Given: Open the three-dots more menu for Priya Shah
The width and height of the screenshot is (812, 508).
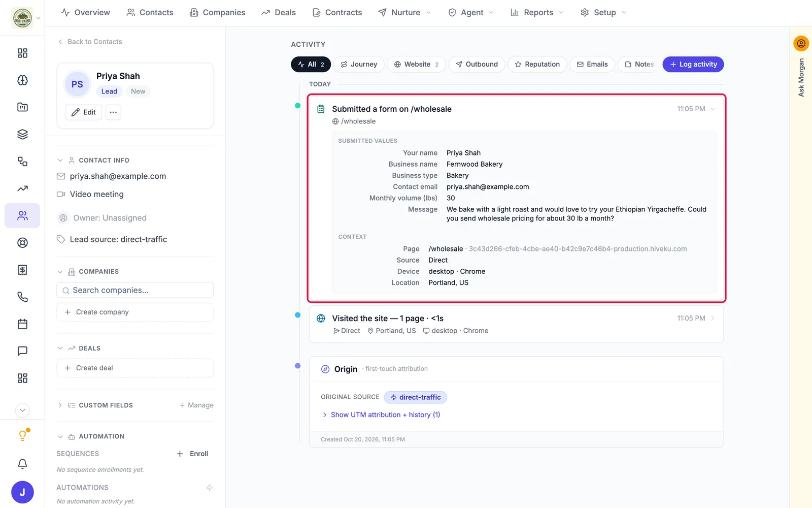Looking at the screenshot, I should (113, 112).
